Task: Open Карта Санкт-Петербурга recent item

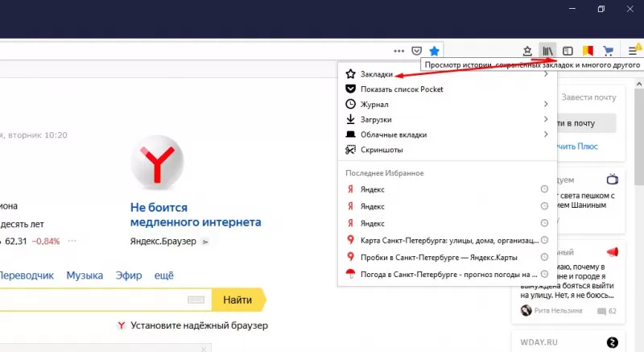Action: [448, 240]
